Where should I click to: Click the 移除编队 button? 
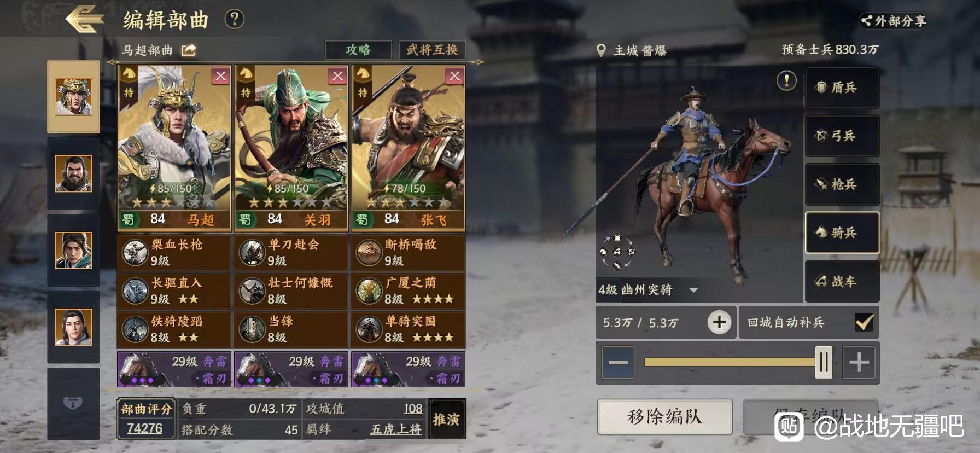click(664, 417)
